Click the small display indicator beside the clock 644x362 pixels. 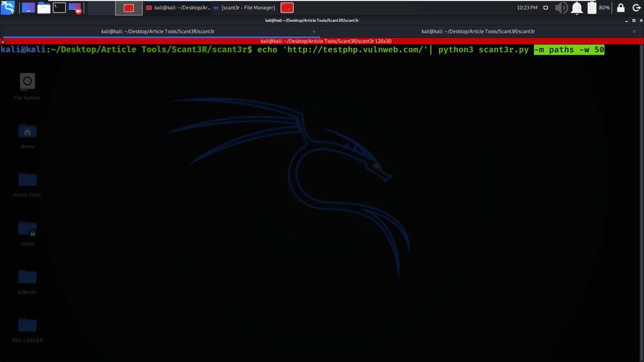coord(545,8)
